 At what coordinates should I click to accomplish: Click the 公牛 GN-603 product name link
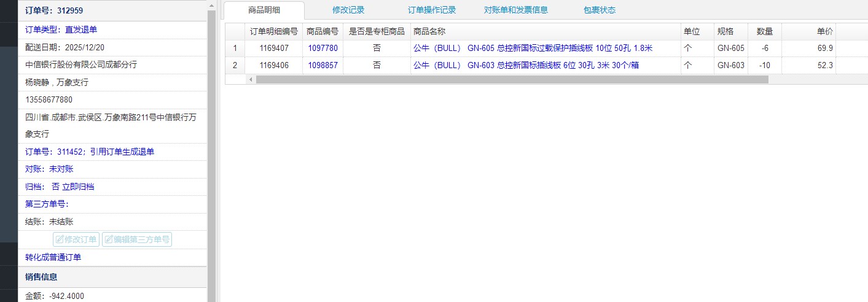coord(525,65)
